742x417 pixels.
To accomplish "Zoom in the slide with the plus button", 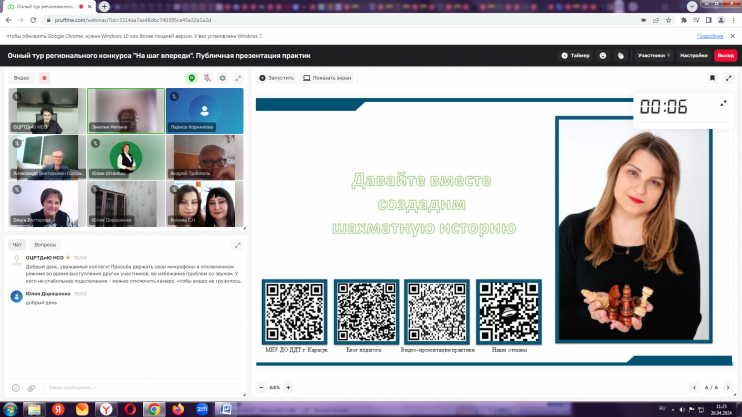I will [290, 387].
